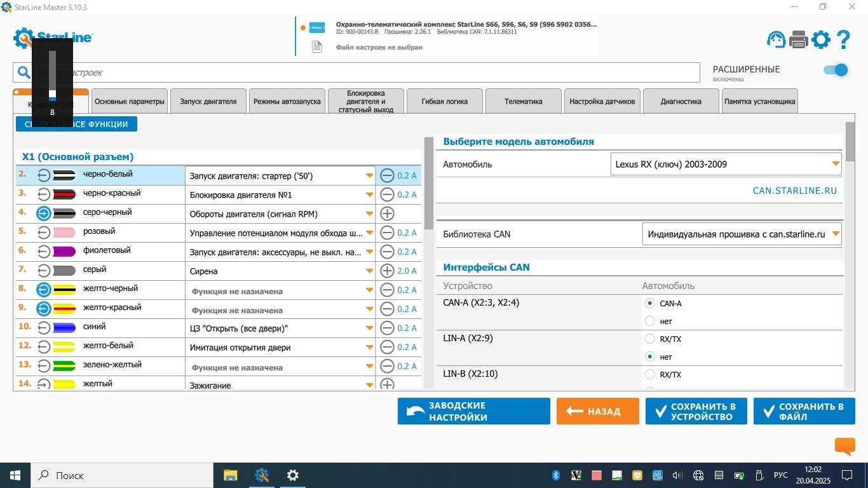Viewport: 868px width, 488px height.
Task: Open settings gear icon in header
Action: tap(821, 39)
